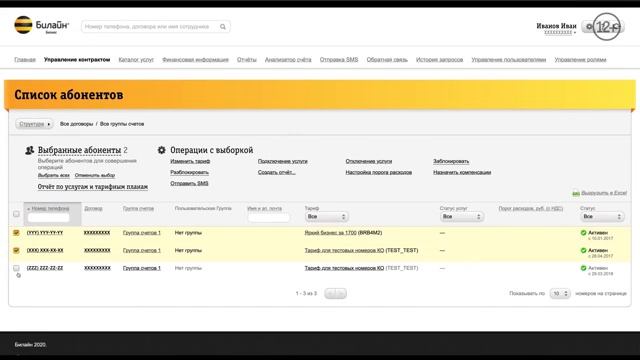Click the Выбранные абоненты heading link
The width and height of the screenshot is (640, 360).
[x=80, y=150]
